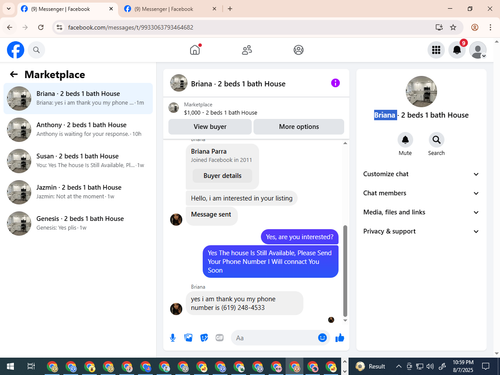
Task: Open the Windows notification center icon
Action: point(486,367)
